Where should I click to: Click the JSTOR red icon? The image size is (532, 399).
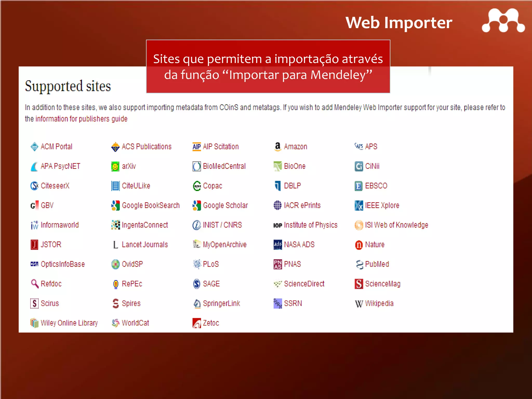point(34,245)
